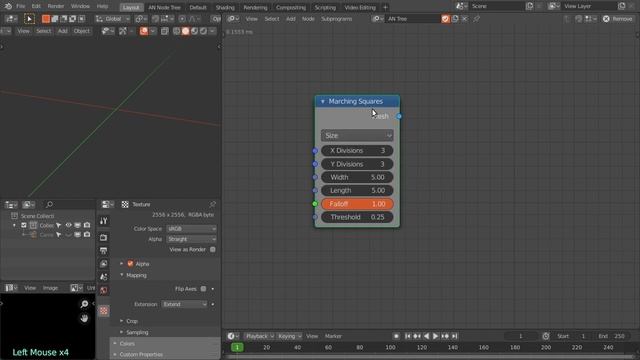Toggle the Alpha panel checkbox

coord(130,264)
